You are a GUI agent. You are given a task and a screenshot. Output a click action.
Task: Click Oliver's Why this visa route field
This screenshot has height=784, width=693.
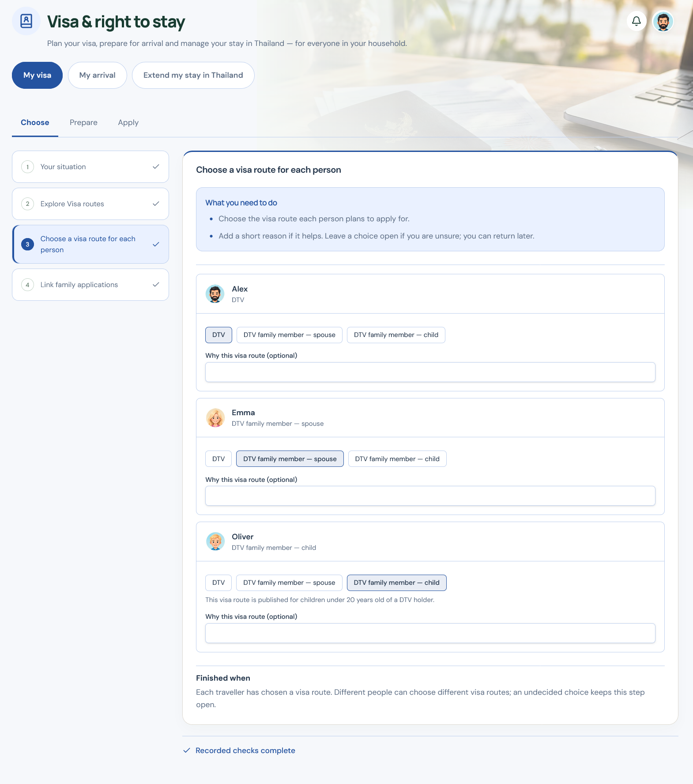click(x=430, y=633)
